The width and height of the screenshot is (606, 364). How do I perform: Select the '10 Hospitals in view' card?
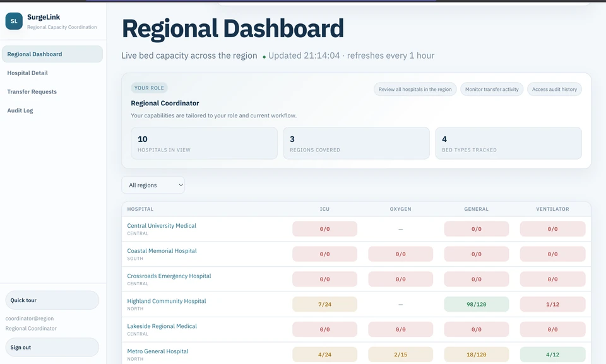click(204, 143)
